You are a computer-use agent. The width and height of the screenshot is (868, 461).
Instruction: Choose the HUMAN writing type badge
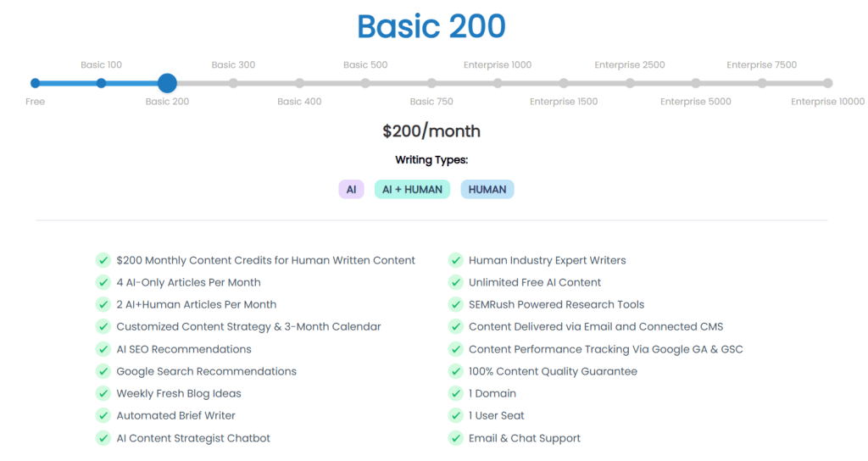coord(487,189)
